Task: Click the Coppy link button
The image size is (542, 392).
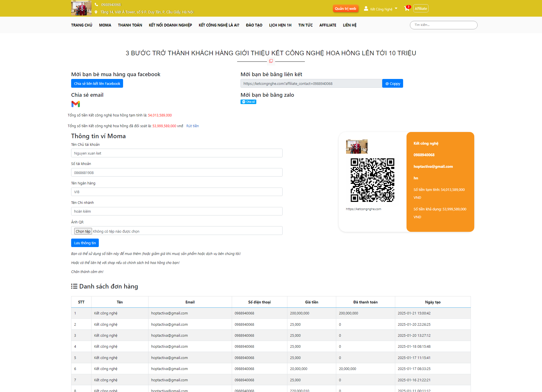Action: [x=393, y=83]
